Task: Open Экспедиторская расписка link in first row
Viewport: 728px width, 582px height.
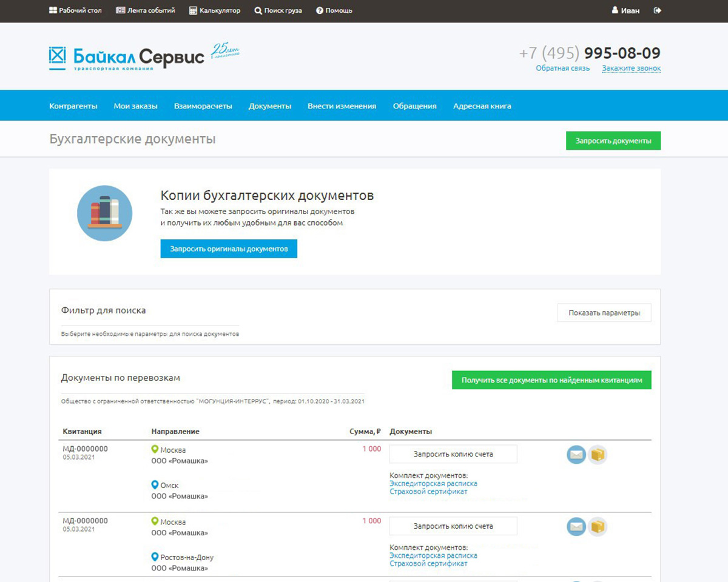Action: [433, 484]
